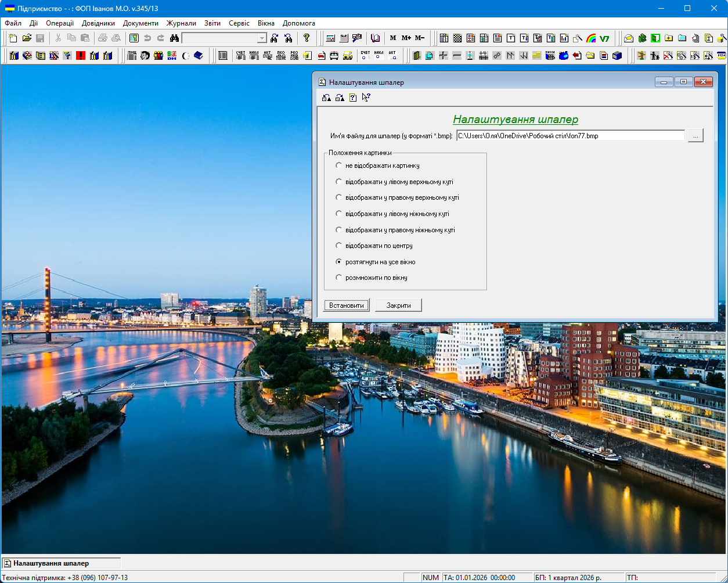Click the binoculars search icon
728x583 pixels.
click(174, 38)
